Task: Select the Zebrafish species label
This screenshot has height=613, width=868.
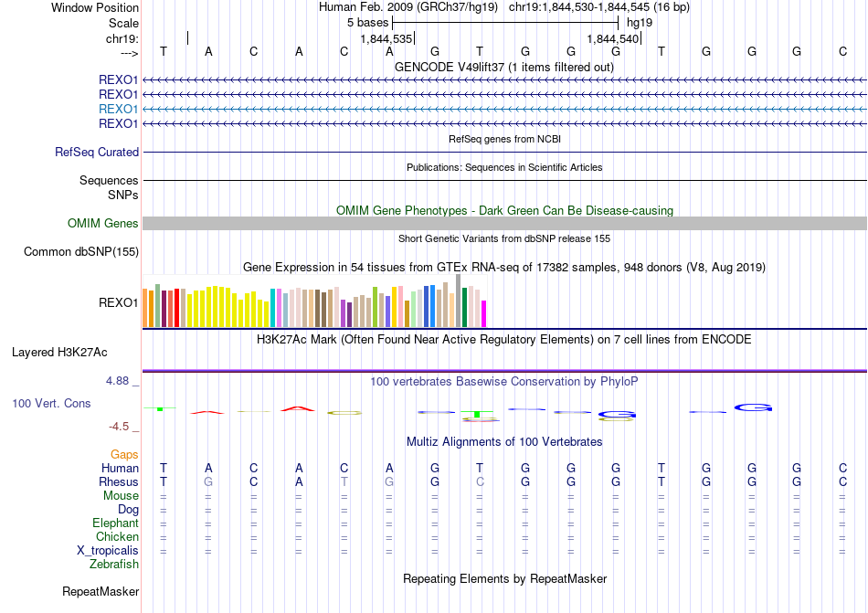Action: pyautogui.click(x=114, y=565)
